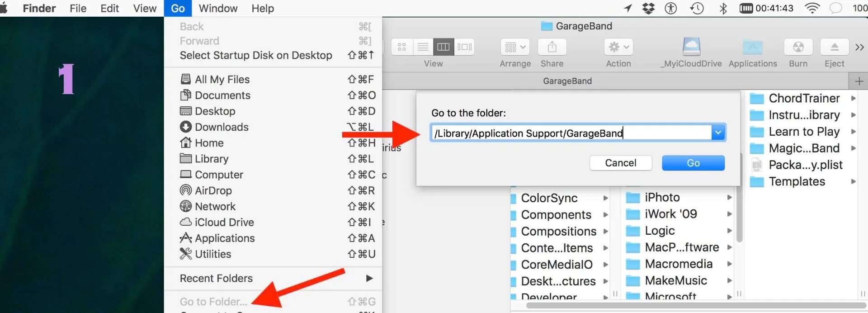Screen dimensions: 868x313
Task: Click the Dropbox menu bar icon
Action: (648, 8)
